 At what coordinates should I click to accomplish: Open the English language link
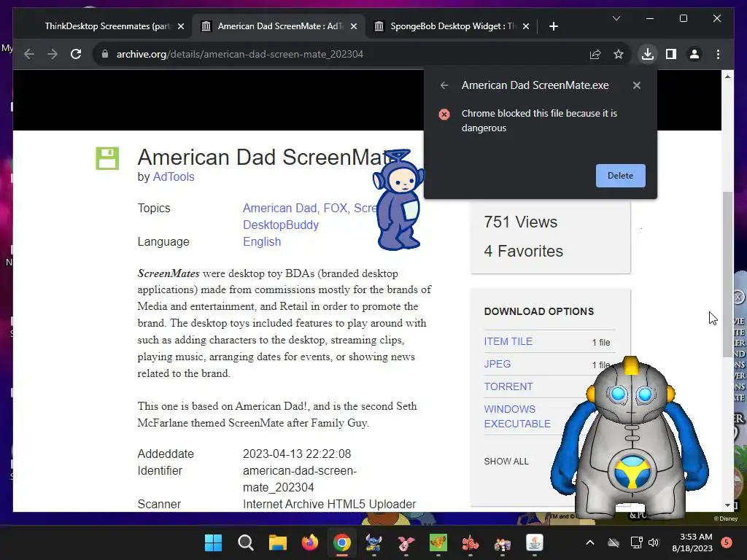coord(262,241)
